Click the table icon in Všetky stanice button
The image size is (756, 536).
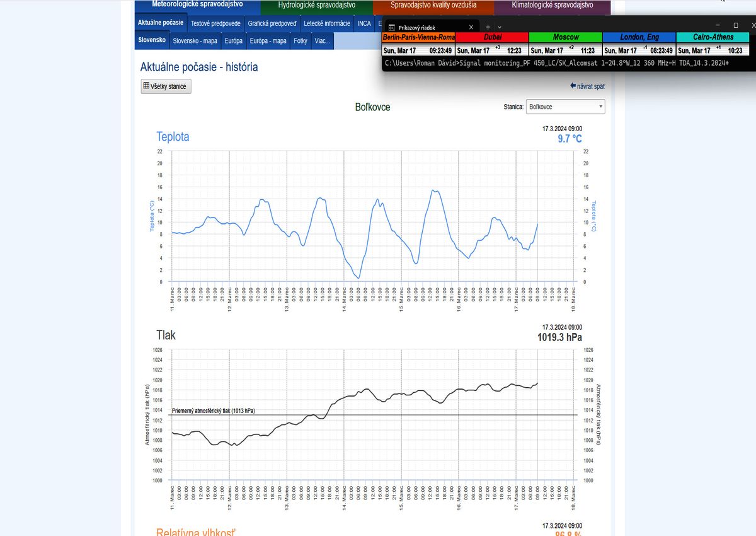coord(146,86)
